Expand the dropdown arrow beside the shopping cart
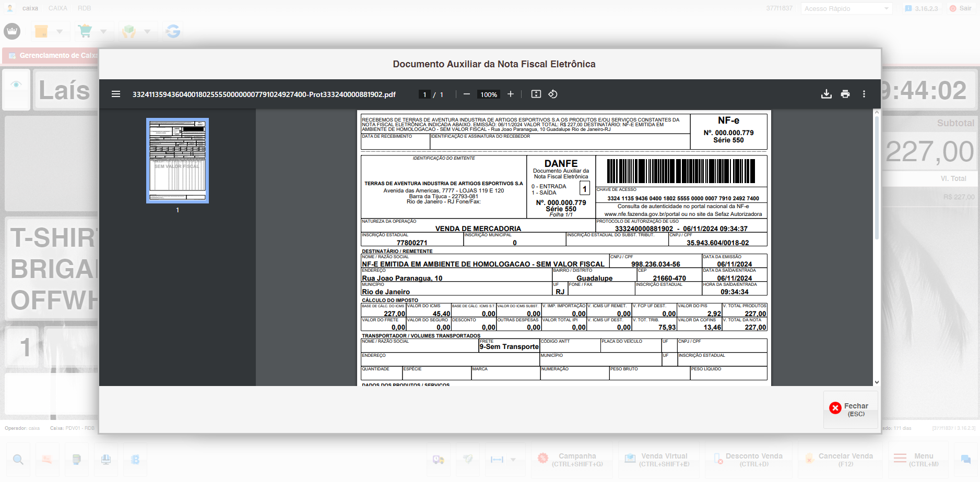The height and width of the screenshot is (482, 980). point(103,32)
